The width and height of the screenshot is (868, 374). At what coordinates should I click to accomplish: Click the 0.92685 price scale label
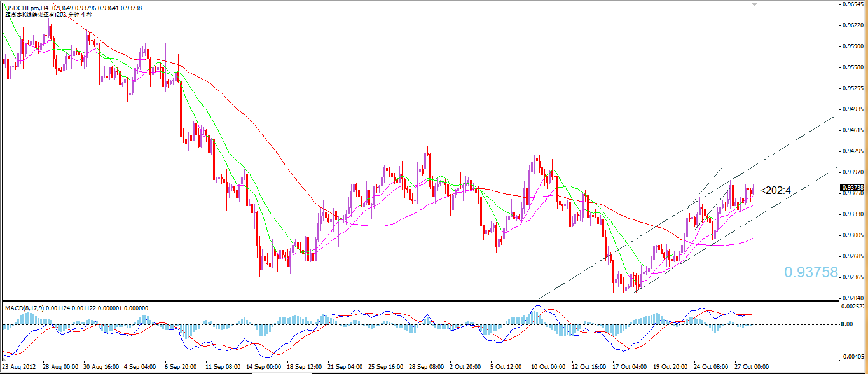[852, 256]
